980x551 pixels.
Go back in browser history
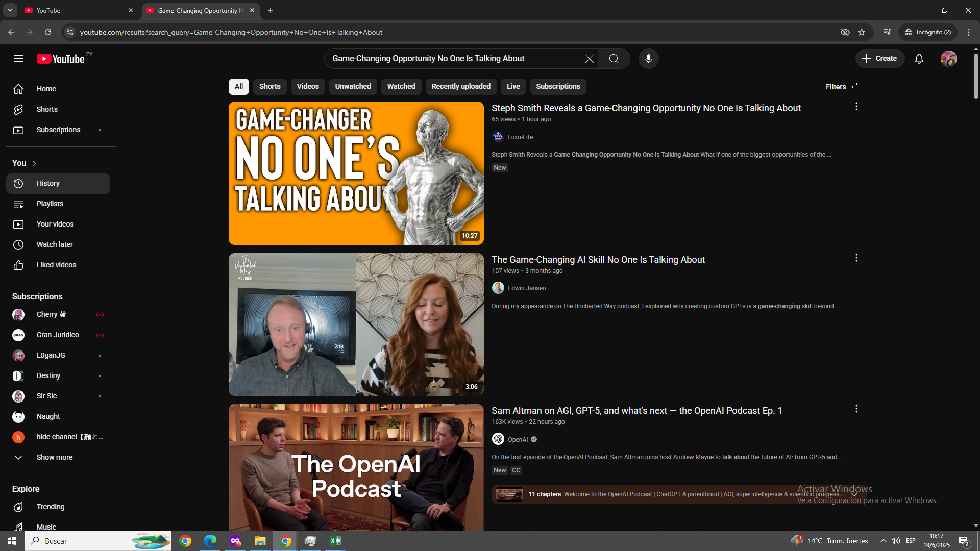(11, 32)
